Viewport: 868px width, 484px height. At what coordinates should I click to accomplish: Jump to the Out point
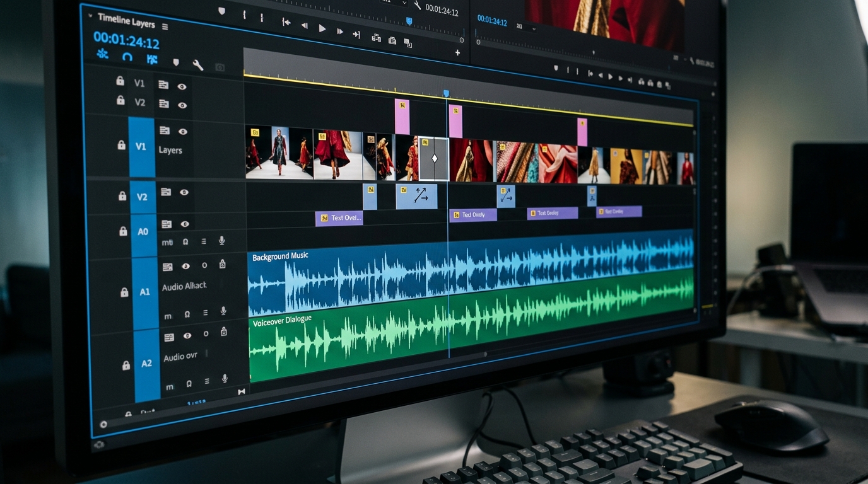click(356, 34)
